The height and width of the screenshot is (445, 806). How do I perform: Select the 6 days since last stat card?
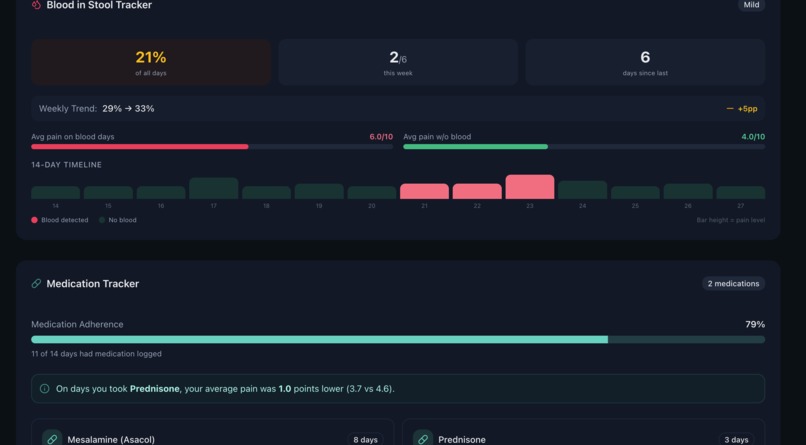coord(645,62)
